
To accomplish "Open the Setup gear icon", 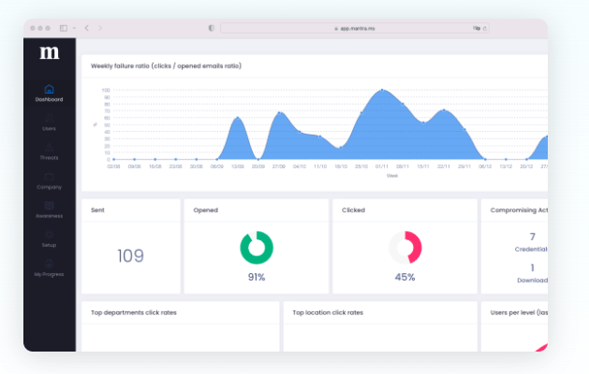I will point(49,235).
